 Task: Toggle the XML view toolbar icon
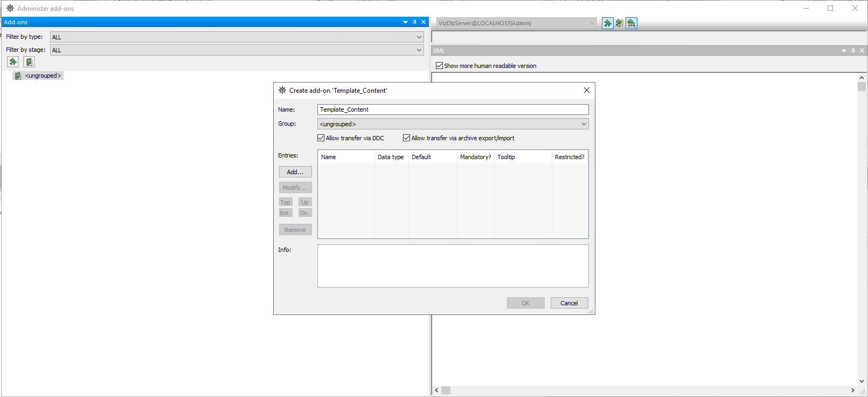coord(631,23)
